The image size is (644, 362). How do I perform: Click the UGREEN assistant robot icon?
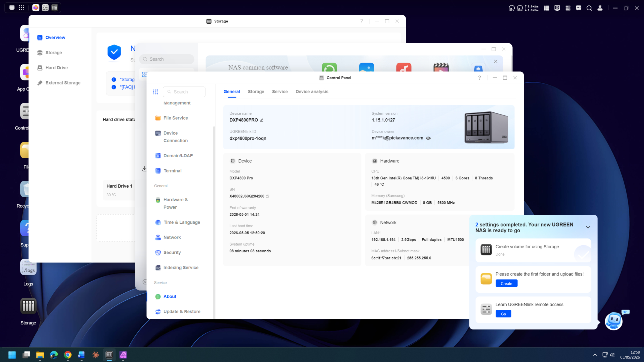coord(614,321)
